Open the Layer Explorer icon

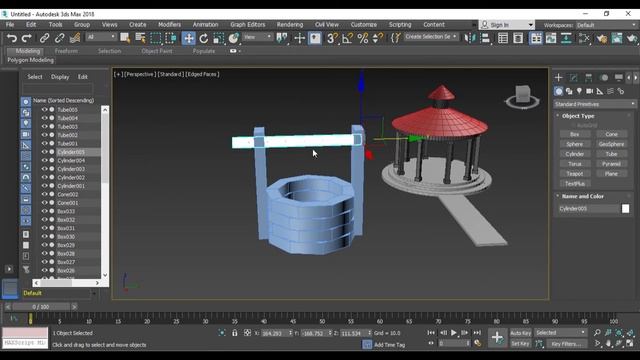point(518,38)
